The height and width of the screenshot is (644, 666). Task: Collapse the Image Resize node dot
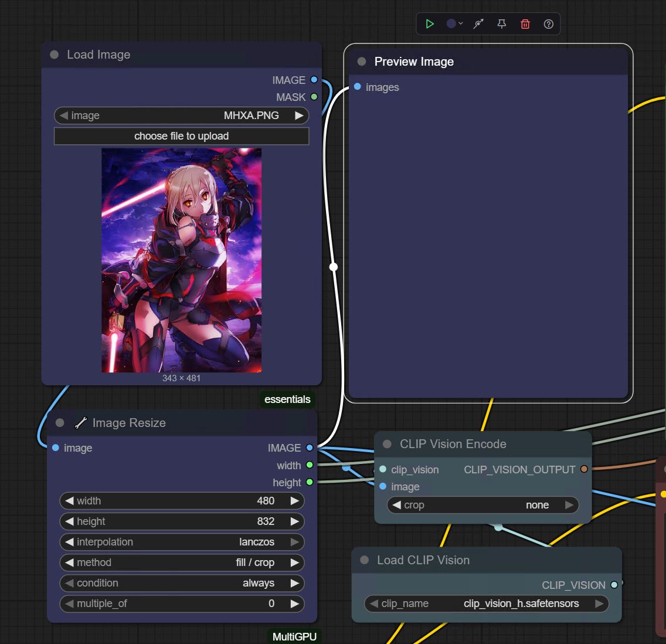tap(60, 423)
